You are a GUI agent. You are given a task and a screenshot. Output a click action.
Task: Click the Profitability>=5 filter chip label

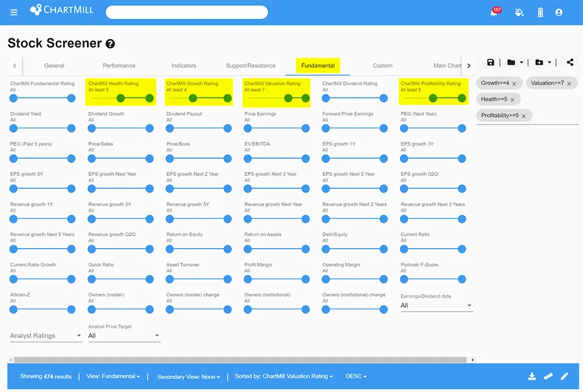(500, 115)
